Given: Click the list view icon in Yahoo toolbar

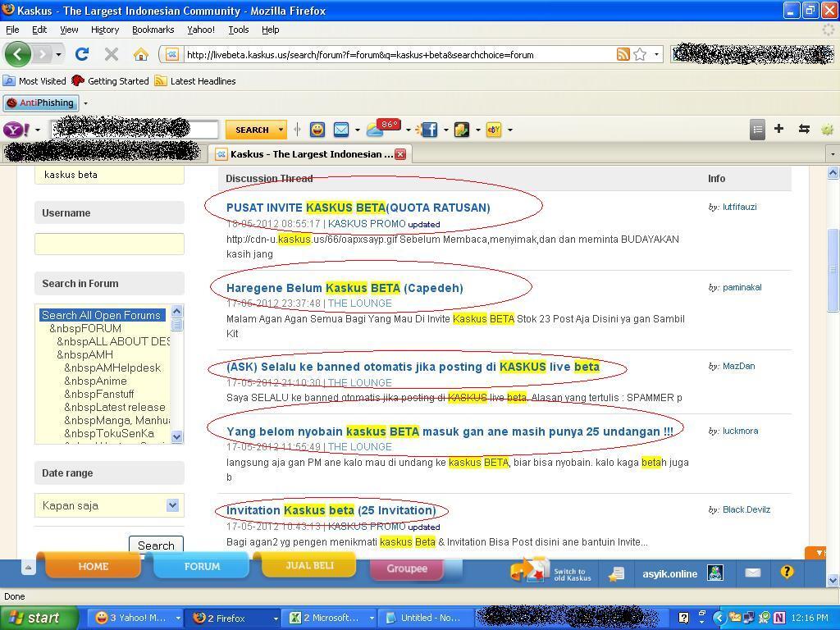Looking at the screenshot, I should point(757,129).
